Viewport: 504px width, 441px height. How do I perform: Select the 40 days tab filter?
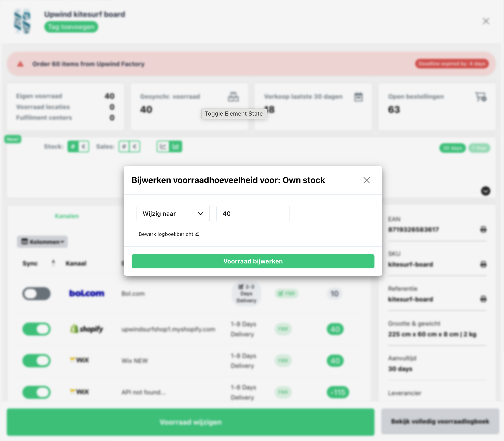point(453,149)
